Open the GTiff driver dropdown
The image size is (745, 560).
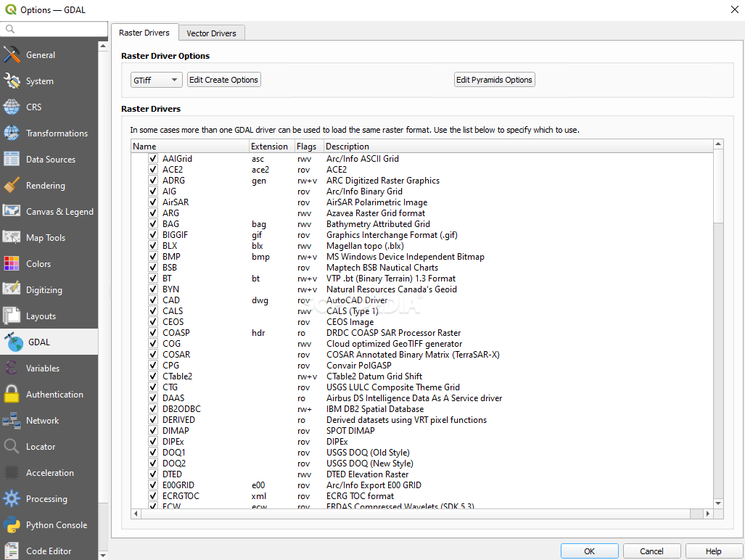tap(156, 80)
